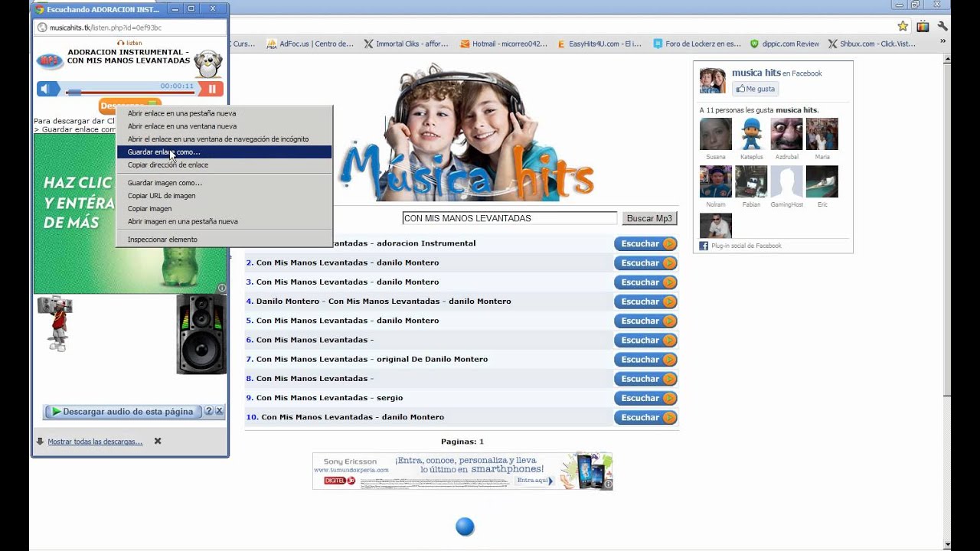Open 'Mostrar todas las descargas...' link

[95, 442]
